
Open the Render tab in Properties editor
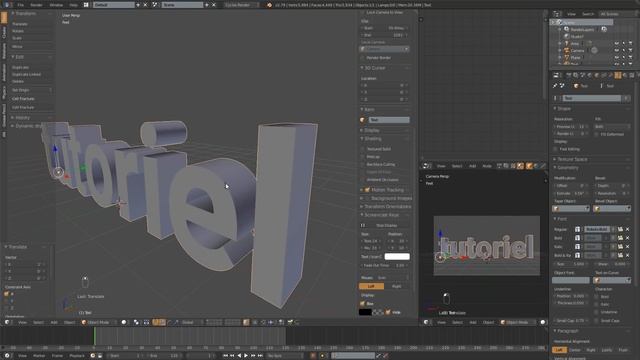pos(568,75)
